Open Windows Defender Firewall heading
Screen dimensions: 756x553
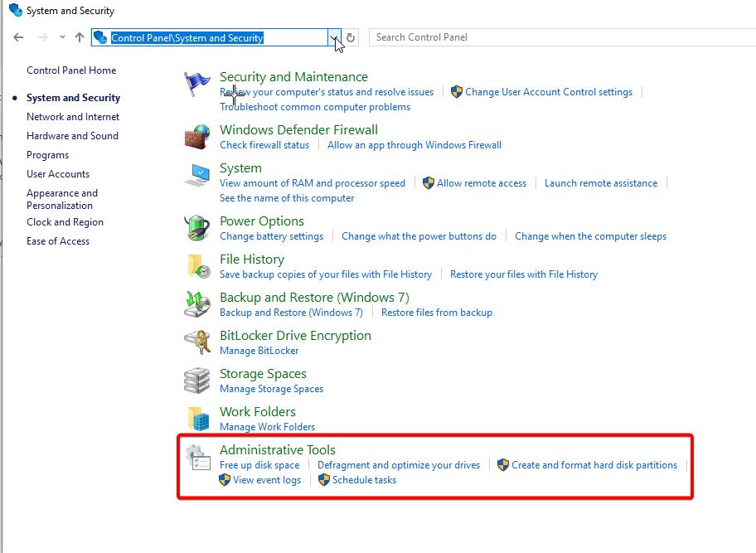click(x=298, y=129)
